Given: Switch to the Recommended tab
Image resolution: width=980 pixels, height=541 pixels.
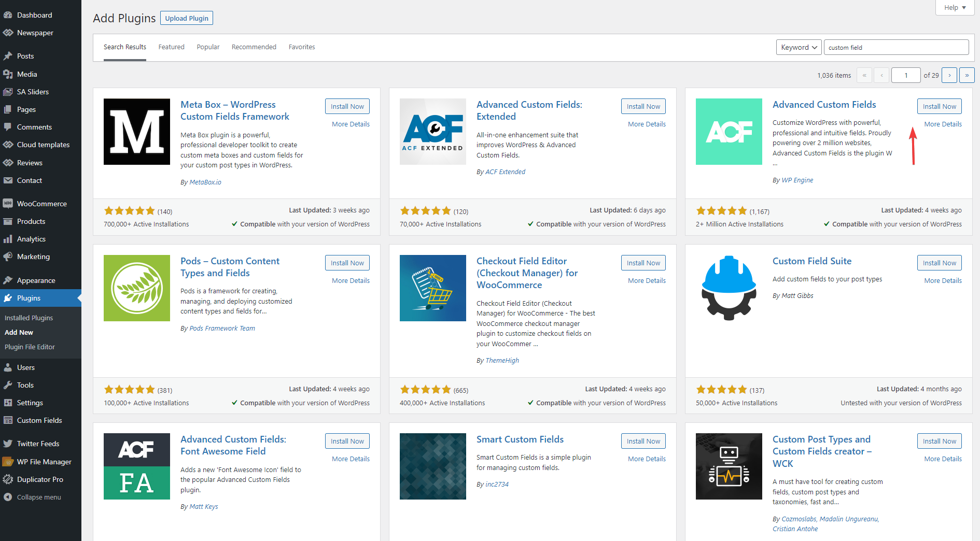Looking at the screenshot, I should 254,47.
